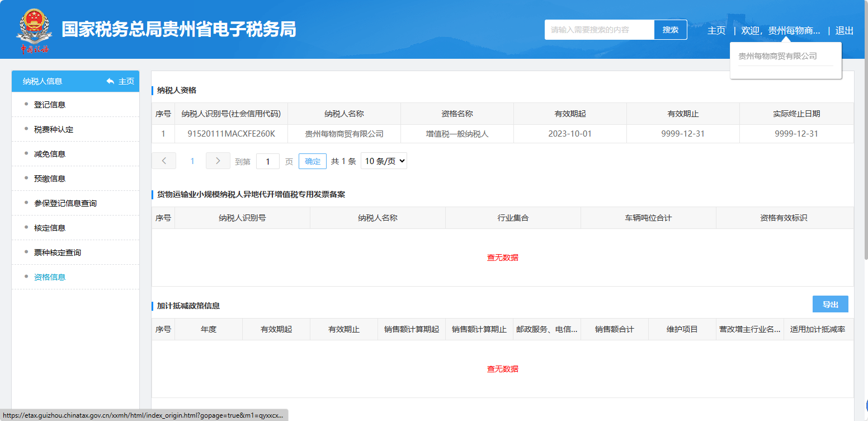Click the 导出 export button
Screen dimensions: 868x421
pyautogui.click(x=830, y=304)
